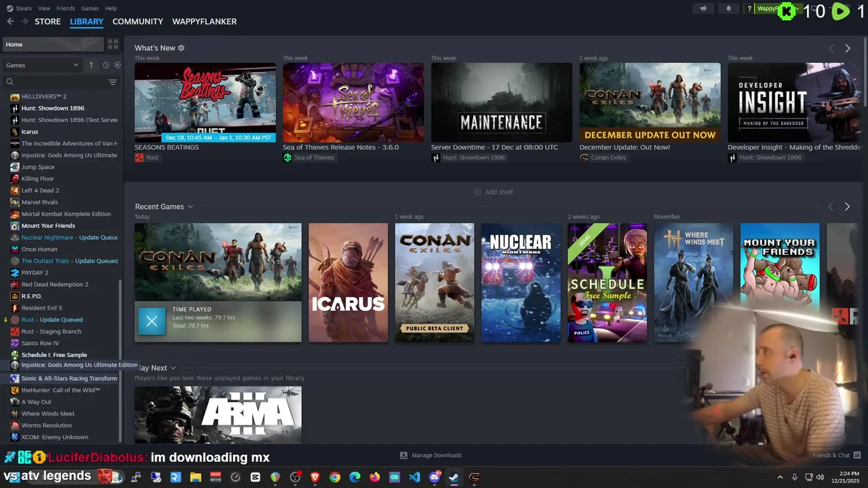Click Sea of Thieves link under release notes
868x488 pixels.
[309, 157]
